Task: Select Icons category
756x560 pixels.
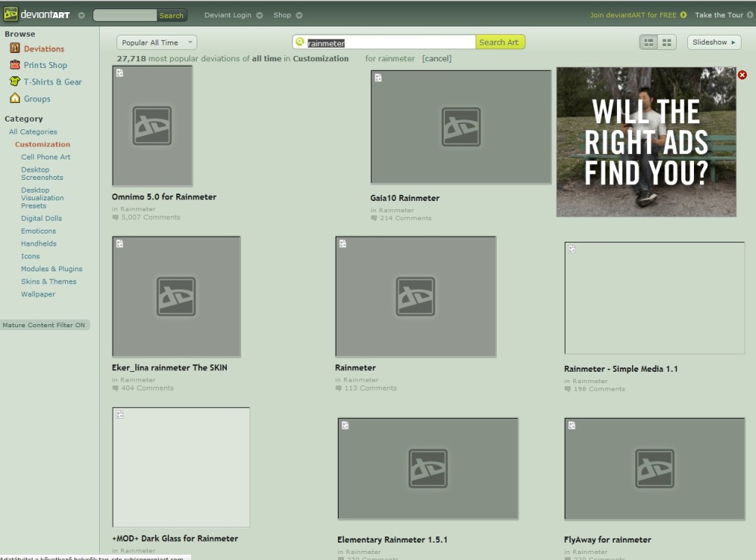Action: pos(30,256)
